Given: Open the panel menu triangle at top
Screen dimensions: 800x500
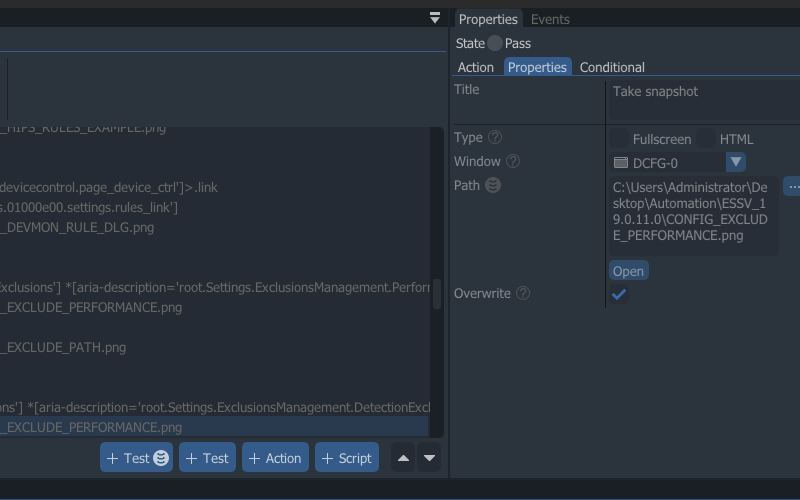Looking at the screenshot, I should point(435,18).
